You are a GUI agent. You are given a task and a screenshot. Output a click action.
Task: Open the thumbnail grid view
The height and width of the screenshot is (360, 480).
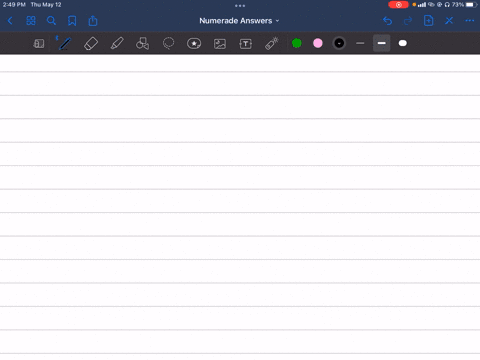tap(31, 21)
